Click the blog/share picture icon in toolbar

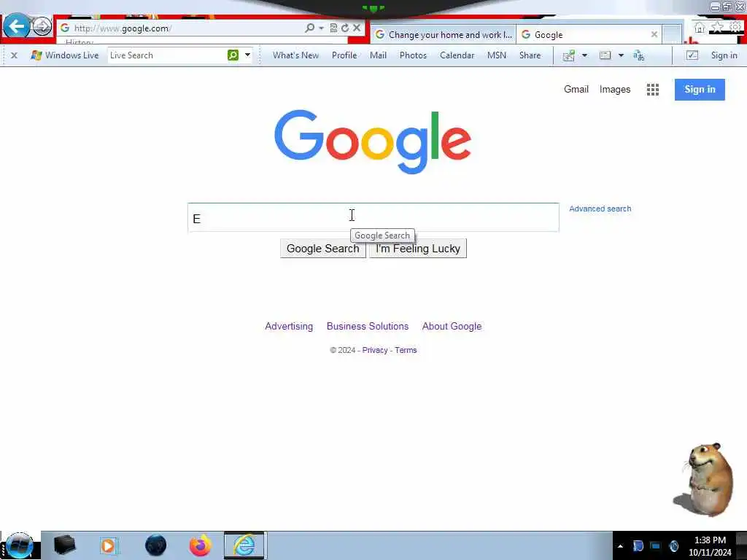tap(569, 55)
